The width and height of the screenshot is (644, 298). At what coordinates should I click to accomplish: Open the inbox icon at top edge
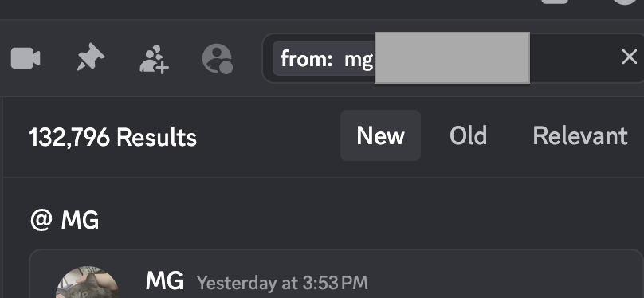pyautogui.click(x=555, y=2)
